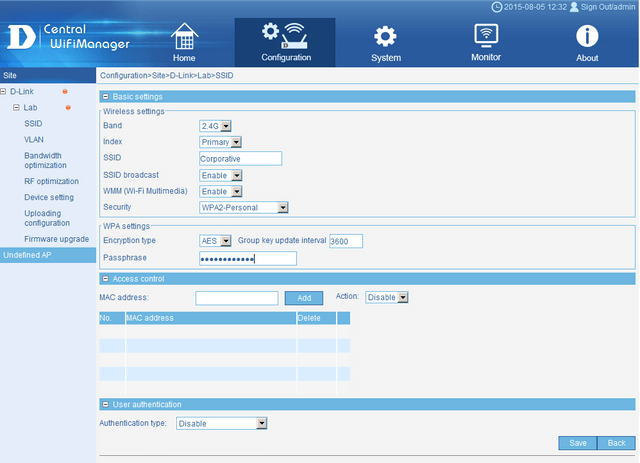Click the Save button
The height and width of the screenshot is (463, 640).
[x=577, y=442]
